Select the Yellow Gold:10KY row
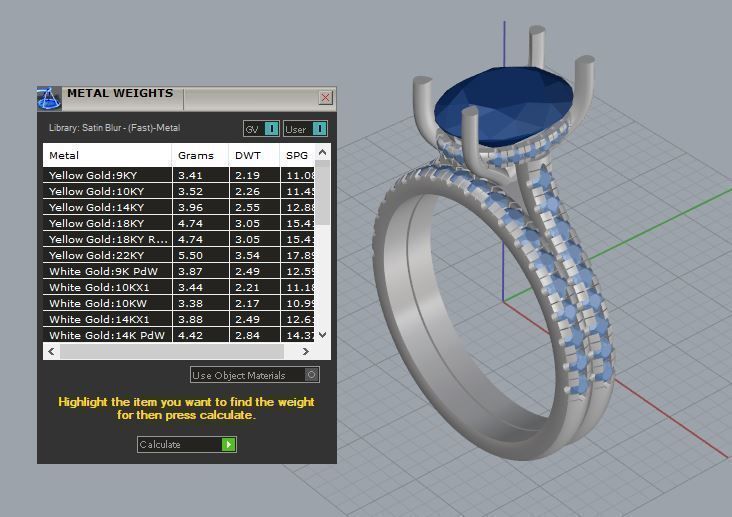The image size is (732, 517). (179, 191)
